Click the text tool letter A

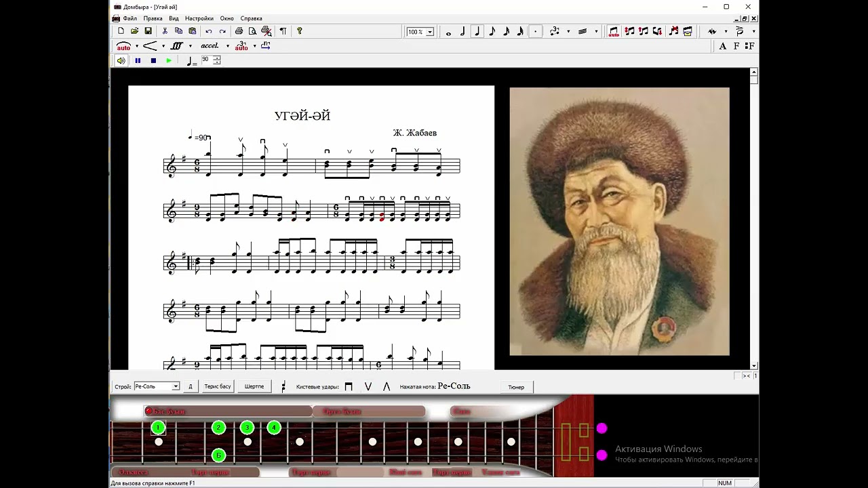point(722,46)
